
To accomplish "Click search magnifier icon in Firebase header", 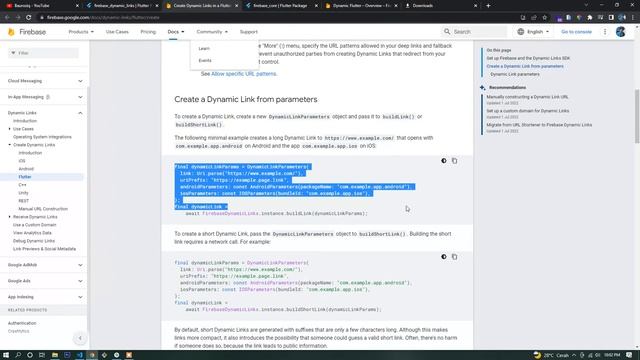I will [x=447, y=31].
